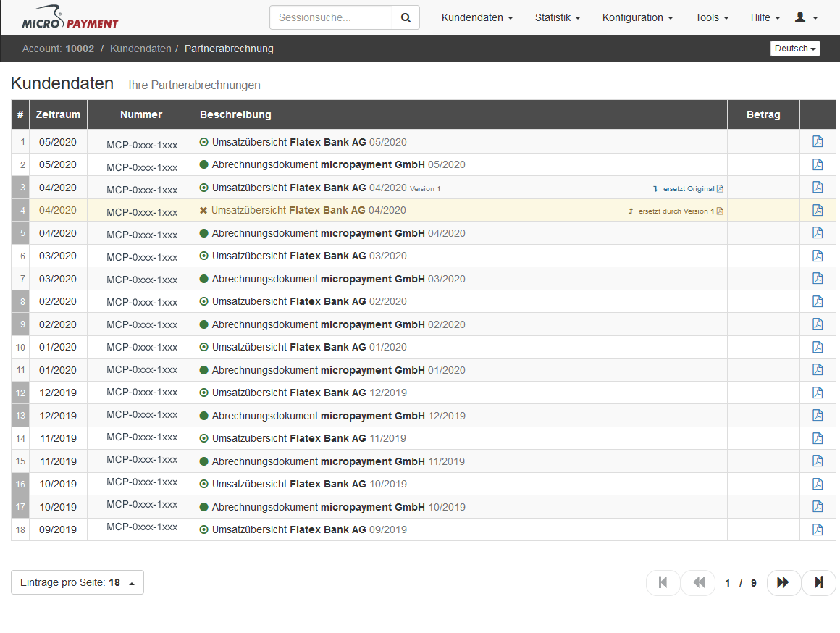Download PDF for Abrechnungsdokument micropayment 10/2019
This screenshot has width=840, height=633.
818,506
